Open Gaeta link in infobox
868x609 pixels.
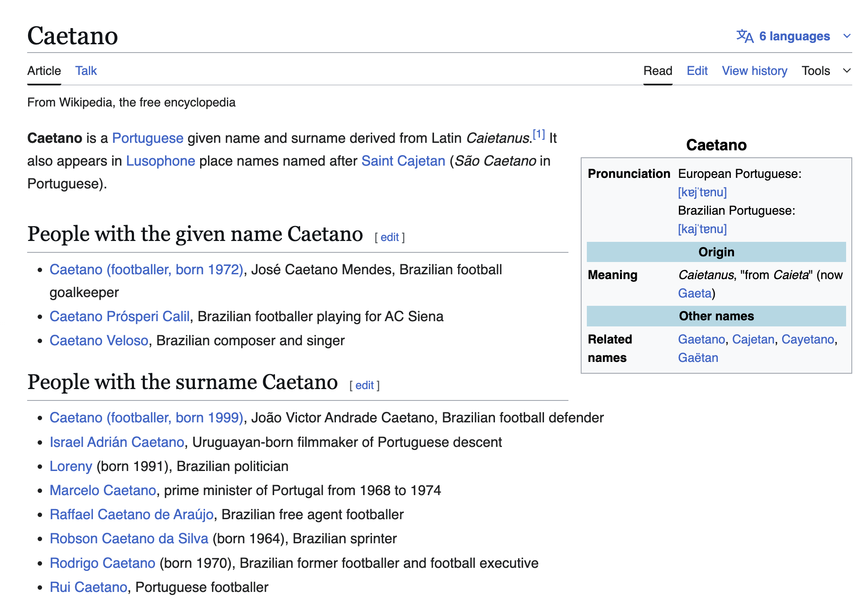[695, 293]
